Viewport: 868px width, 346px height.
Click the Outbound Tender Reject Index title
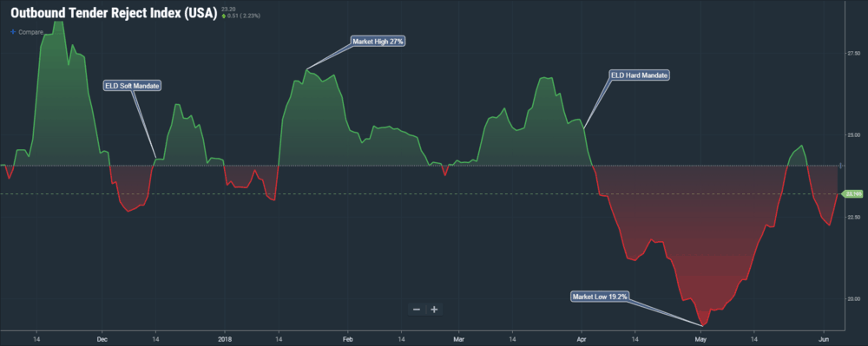pos(113,13)
